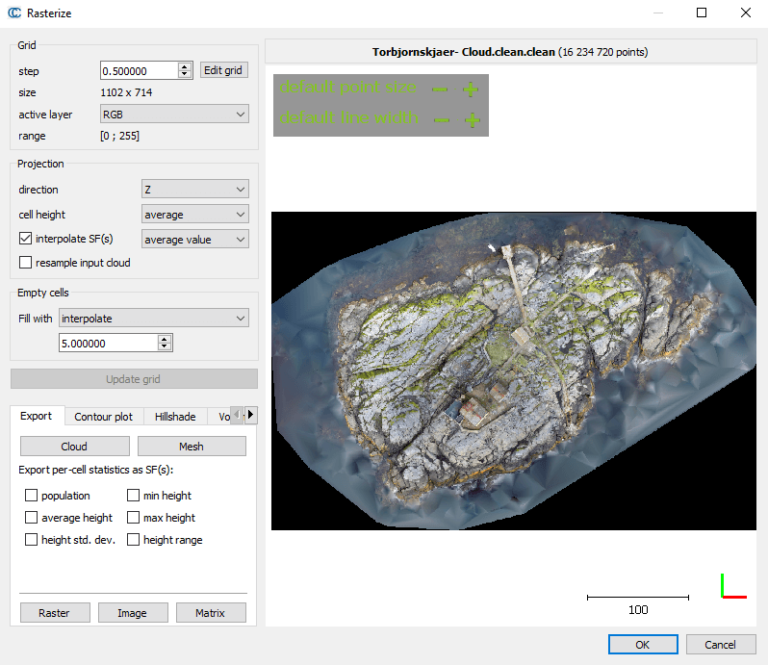The image size is (768, 665).
Task: Expand the cell height average dropdown
Action: click(x=195, y=214)
